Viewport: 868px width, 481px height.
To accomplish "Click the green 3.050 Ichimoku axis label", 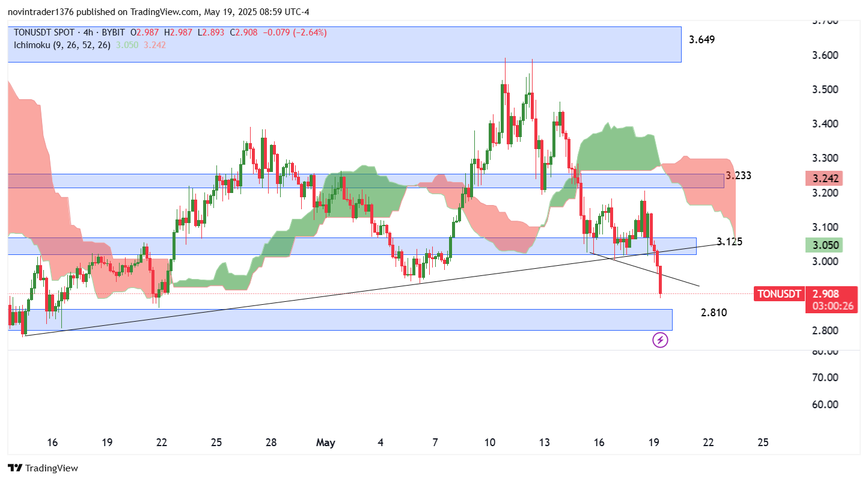I will pos(824,245).
